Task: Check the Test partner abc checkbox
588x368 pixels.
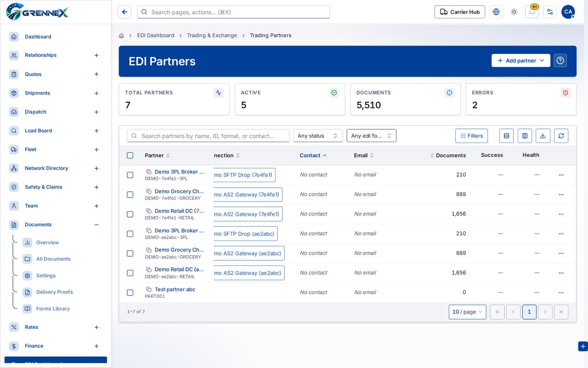Action: pyautogui.click(x=130, y=293)
